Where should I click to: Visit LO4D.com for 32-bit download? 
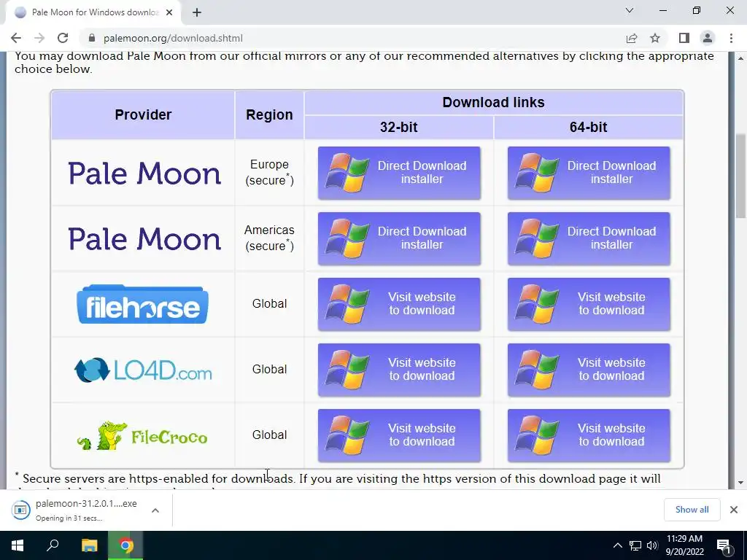tap(399, 370)
